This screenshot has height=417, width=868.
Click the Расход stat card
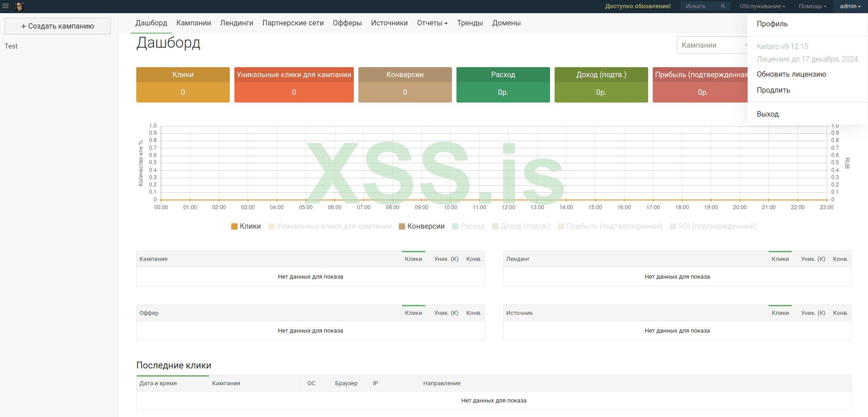click(503, 85)
